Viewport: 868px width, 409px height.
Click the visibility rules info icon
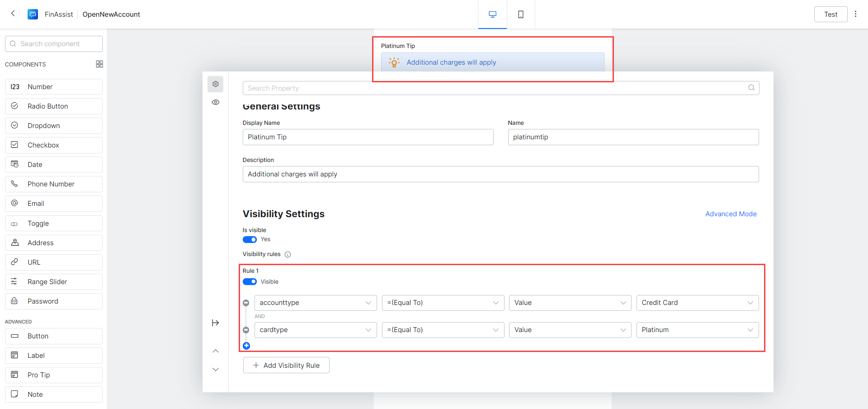[288, 254]
